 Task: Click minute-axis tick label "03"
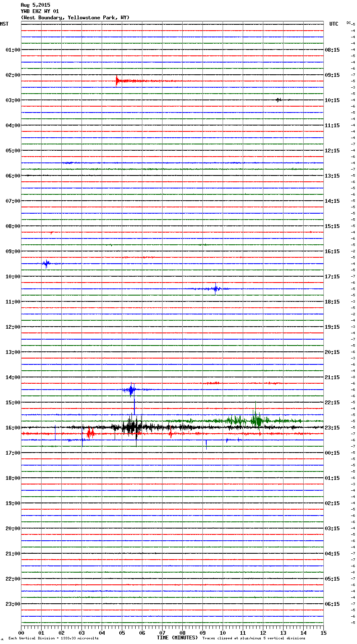tap(81, 633)
